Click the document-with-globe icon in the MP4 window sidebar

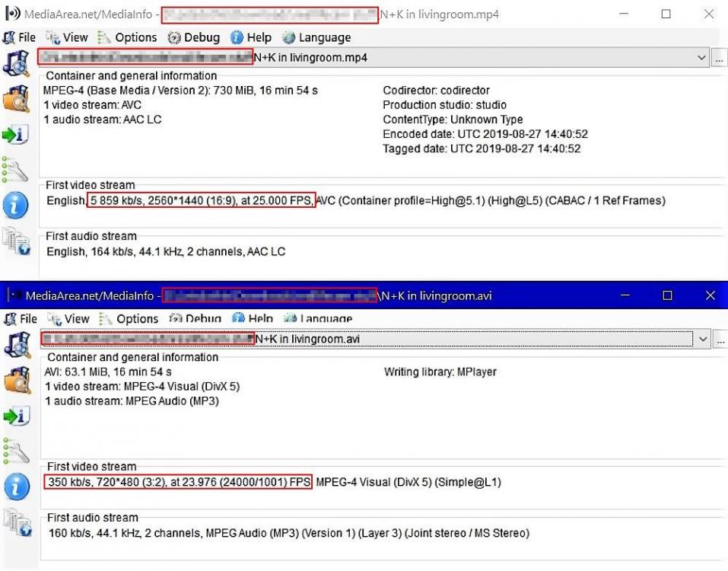click(x=16, y=241)
